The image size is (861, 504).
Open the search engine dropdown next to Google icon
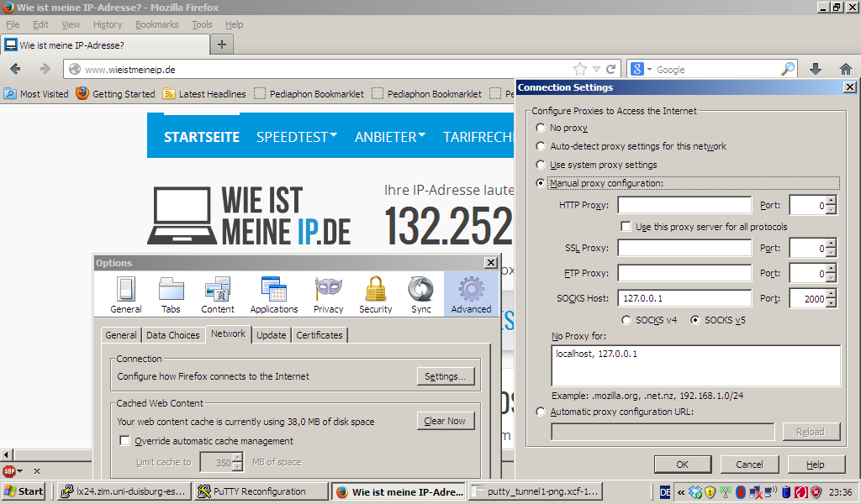(650, 70)
